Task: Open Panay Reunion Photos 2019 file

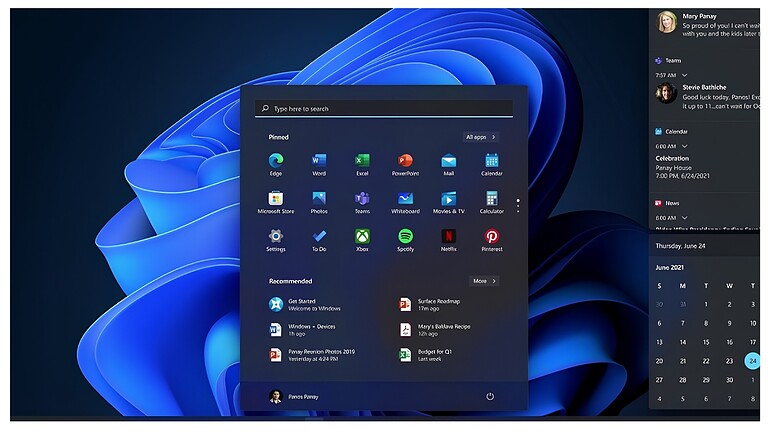Action: click(312, 355)
